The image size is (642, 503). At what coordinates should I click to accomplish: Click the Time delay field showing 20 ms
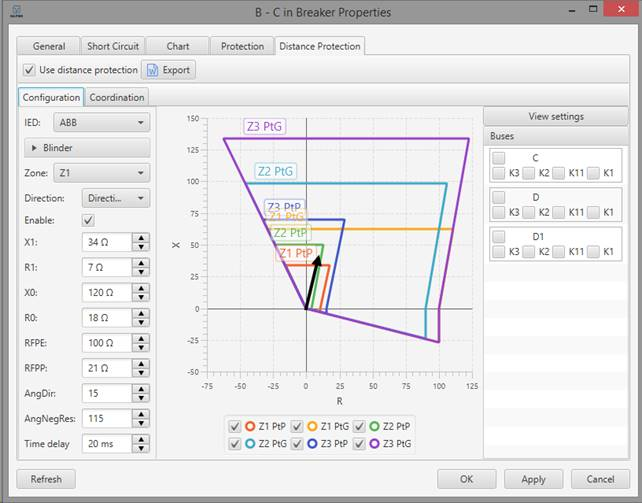(107, 444)
